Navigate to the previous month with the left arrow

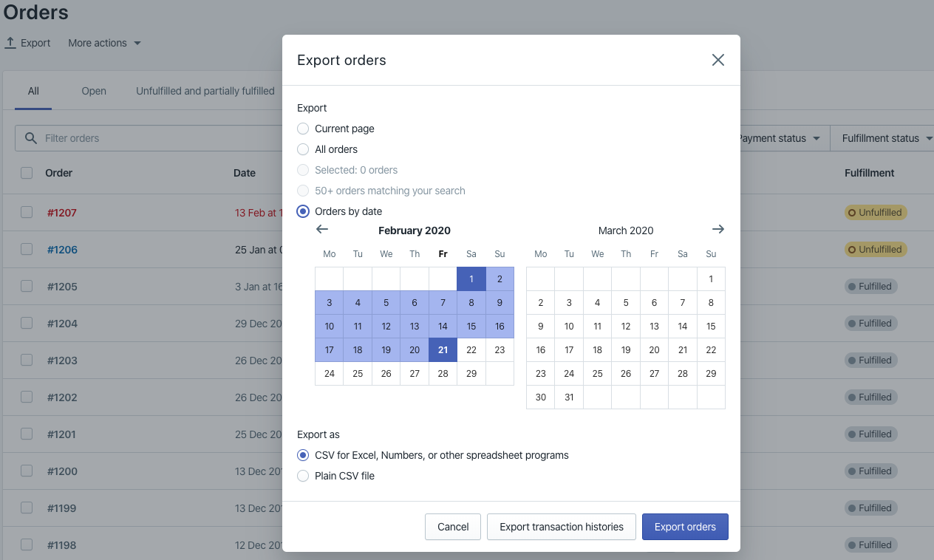click(x=322, y=229)
